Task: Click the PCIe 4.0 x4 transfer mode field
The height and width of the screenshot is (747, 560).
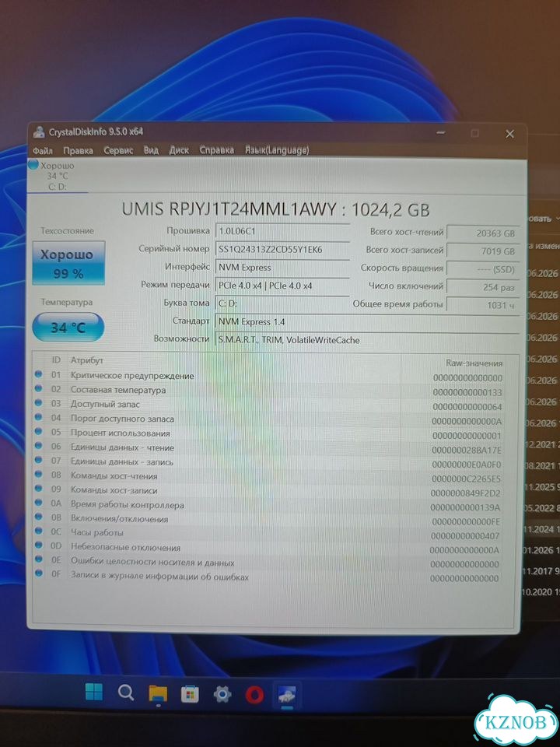Action: point(282,286)
